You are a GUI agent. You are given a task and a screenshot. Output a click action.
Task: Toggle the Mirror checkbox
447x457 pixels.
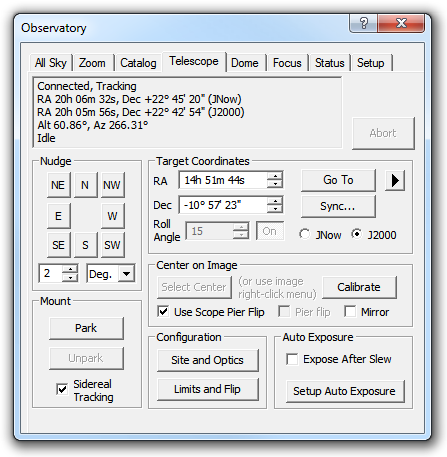click(350, 312)
